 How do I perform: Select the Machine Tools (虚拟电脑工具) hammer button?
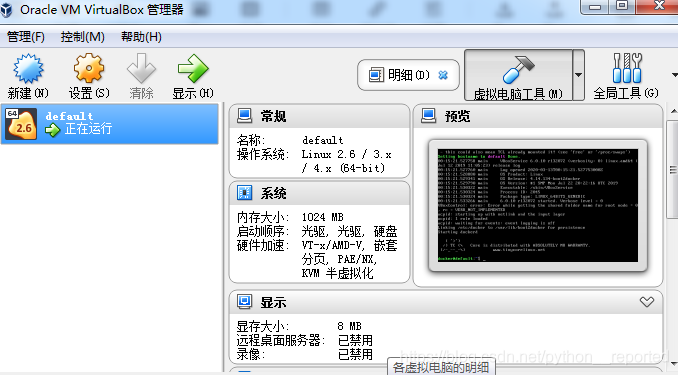pos(518,75)
